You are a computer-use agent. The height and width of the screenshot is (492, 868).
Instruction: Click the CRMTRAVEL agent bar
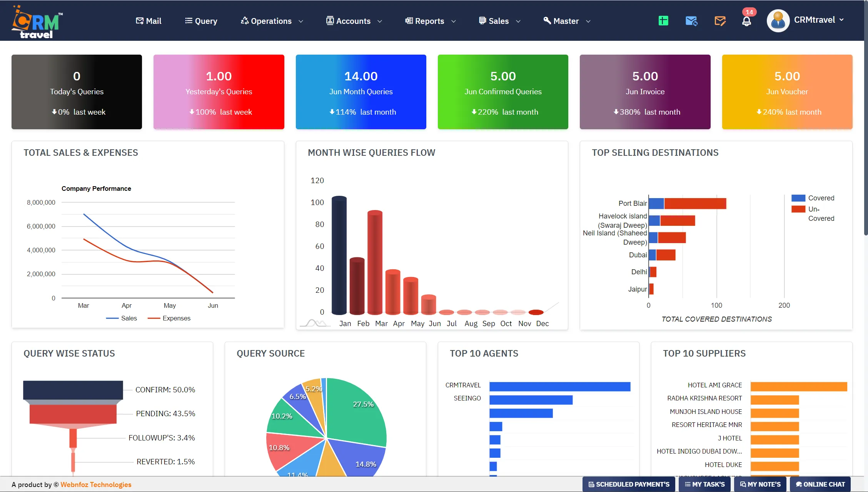point(560,386)
